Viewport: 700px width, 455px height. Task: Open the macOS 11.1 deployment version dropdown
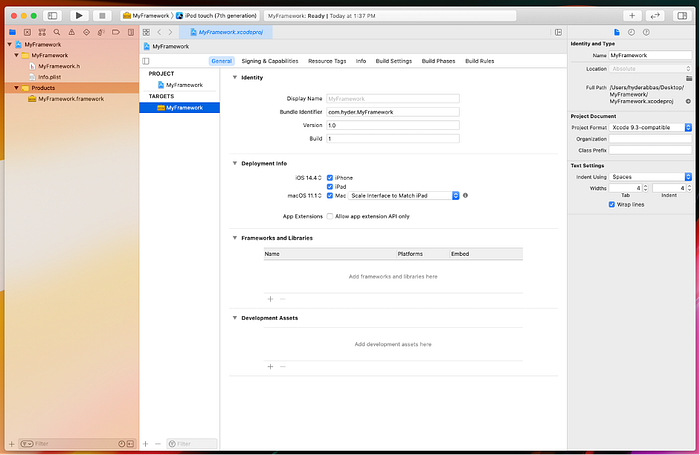[x=304, y=196]
